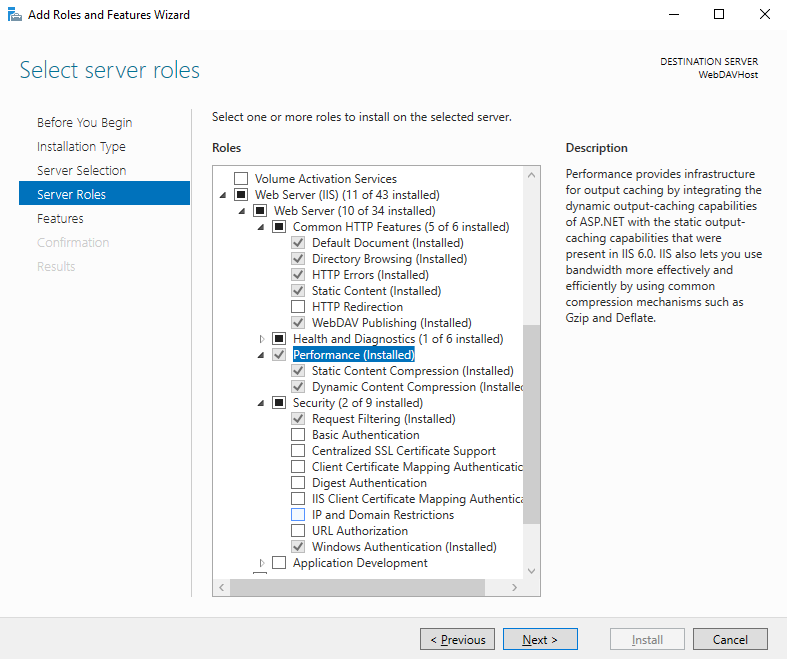The image size is (787, 659).
Task: Click the Next button
Action: 540,639
